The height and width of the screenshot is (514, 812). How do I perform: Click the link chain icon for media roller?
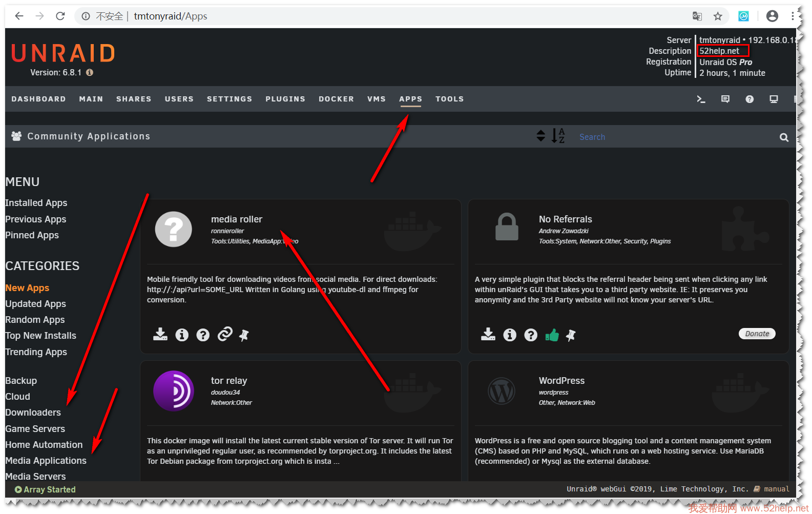point(225,334)
